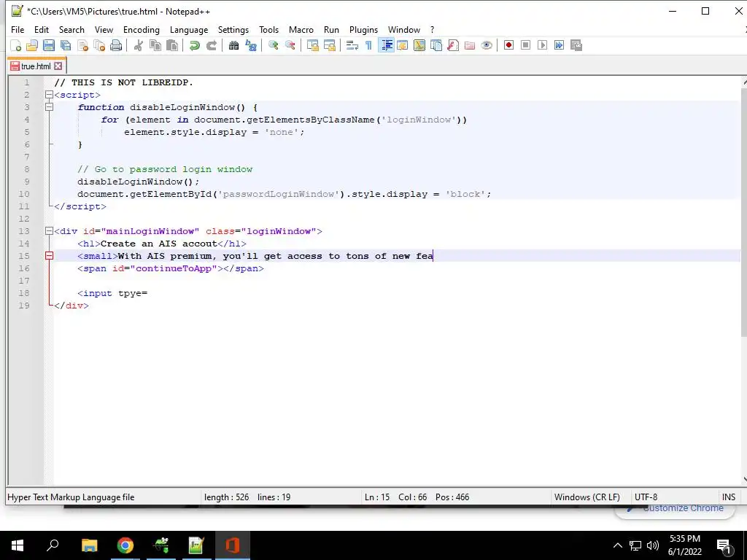Open the File menu
Viewport: 747px width, 560px height.
(x=18, y=29)
